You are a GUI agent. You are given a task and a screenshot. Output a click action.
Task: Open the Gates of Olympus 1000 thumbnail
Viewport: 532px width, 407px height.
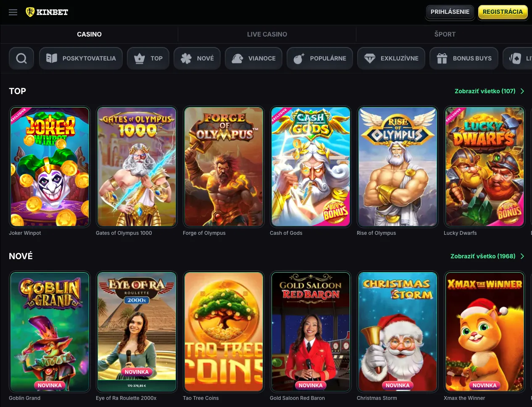(x=137, y=167)
